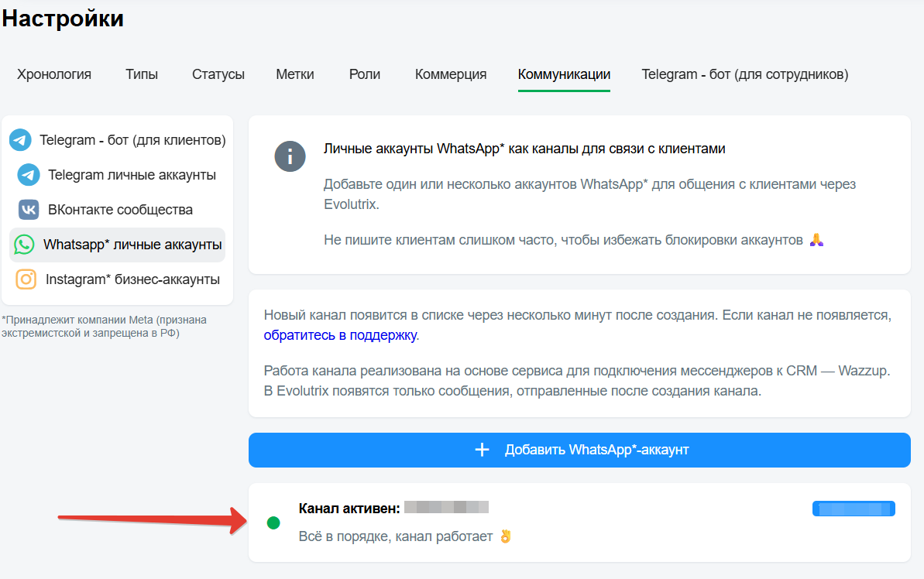
Task: Select Telegram - бот (для клиентов) label
Action: [132, 140]
